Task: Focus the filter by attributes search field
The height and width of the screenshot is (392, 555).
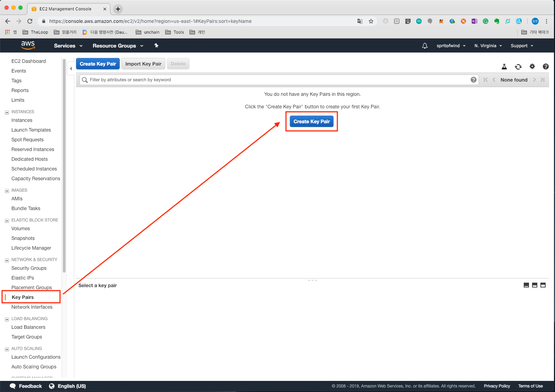Action: pyautogui.click(x=279, y=80)
